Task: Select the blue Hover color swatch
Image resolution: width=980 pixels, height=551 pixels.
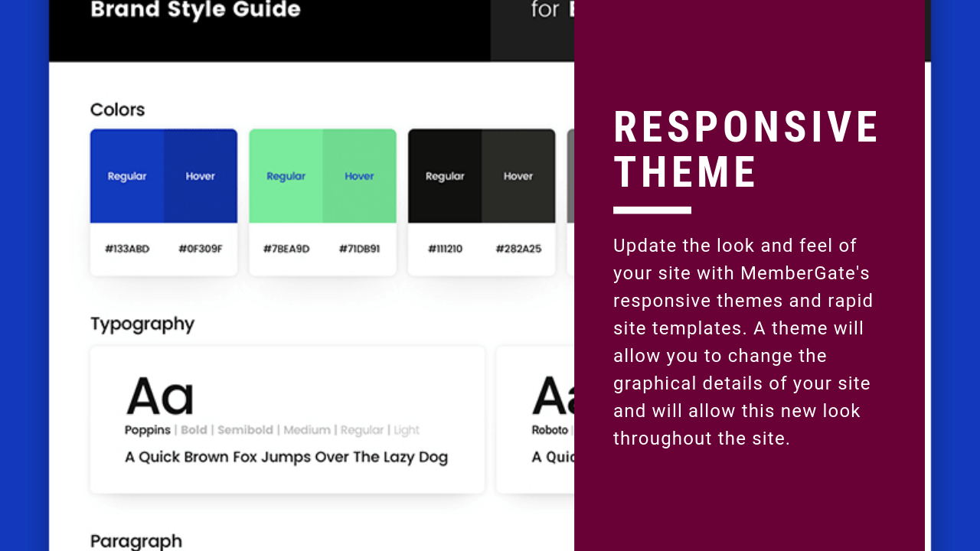Action: (201, 176)
